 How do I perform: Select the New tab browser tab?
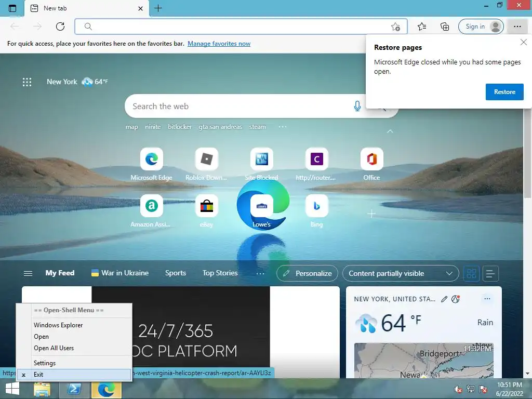click(87, 8)
